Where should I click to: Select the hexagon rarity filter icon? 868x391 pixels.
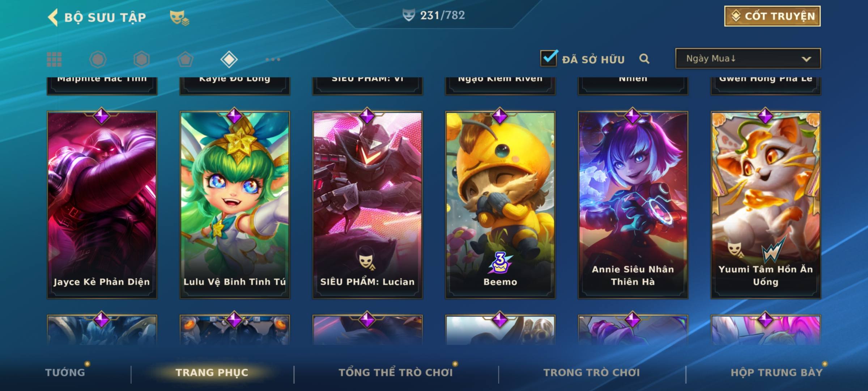(141, 59)
